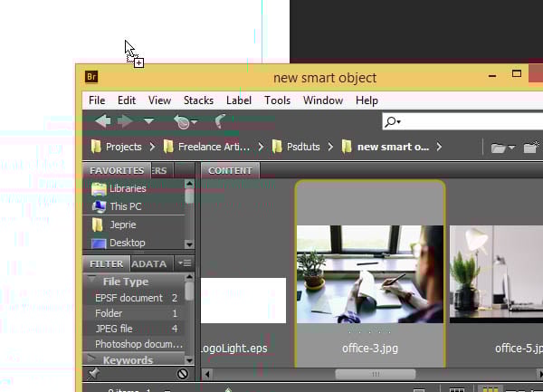
Task: Click the new smart o... breadcrumb folder
Action: click(x=386, y=147)
